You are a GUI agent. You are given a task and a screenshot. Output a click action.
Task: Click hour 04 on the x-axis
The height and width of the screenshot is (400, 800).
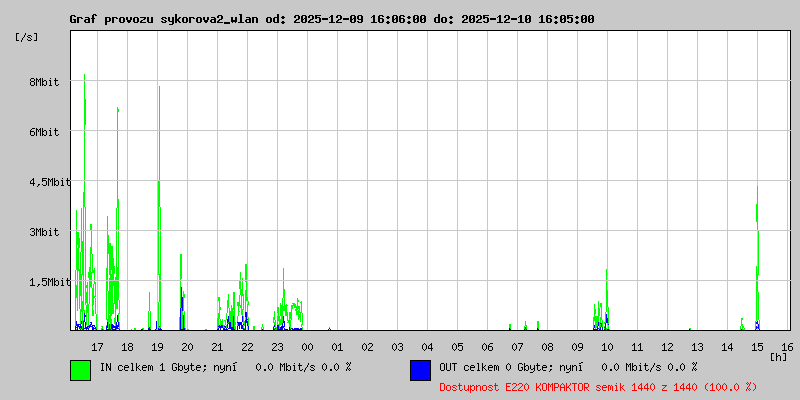(x=428, y=347)
